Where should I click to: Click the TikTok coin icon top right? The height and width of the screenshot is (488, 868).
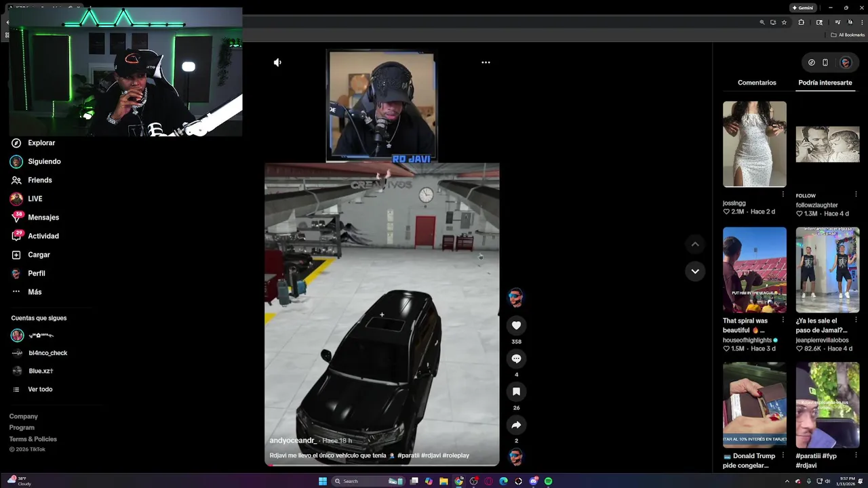[812, 62]
